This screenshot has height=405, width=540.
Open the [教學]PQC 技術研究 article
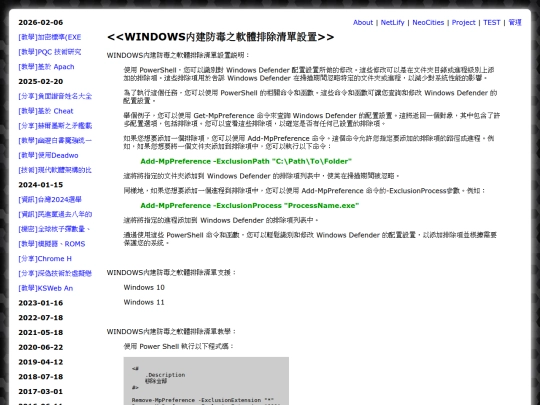pos(50,52)
